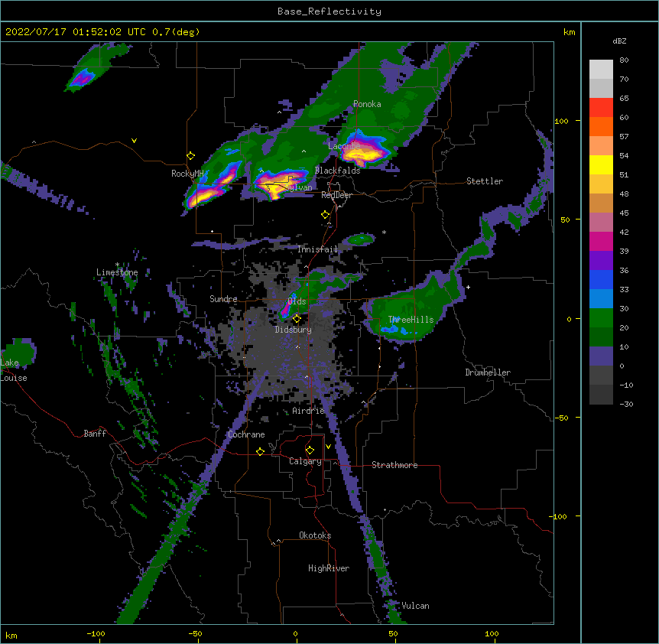This screenshot has width=659, height=644.
Task: Click the Strathmore label
Action: pos(394,465)
